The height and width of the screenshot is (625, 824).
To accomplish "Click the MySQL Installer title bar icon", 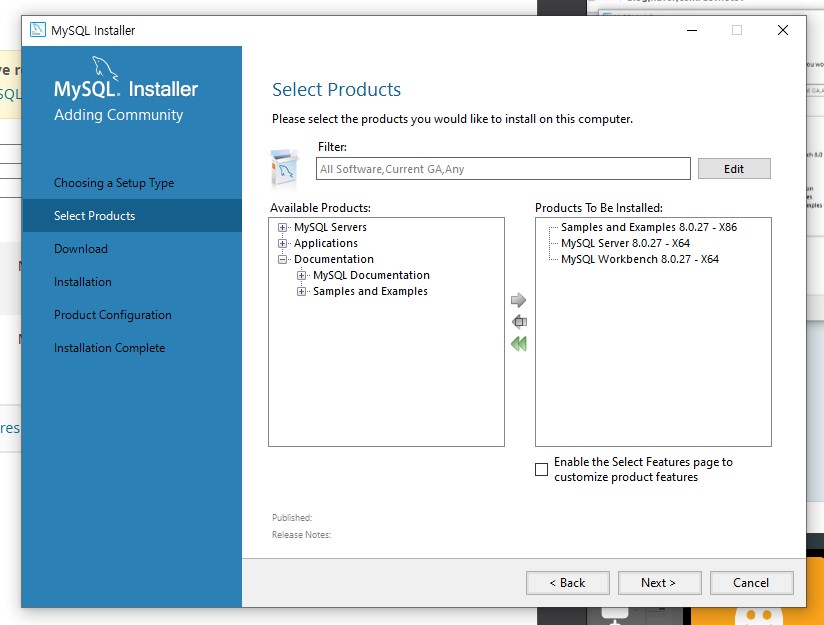I will [x=37, y=30].
